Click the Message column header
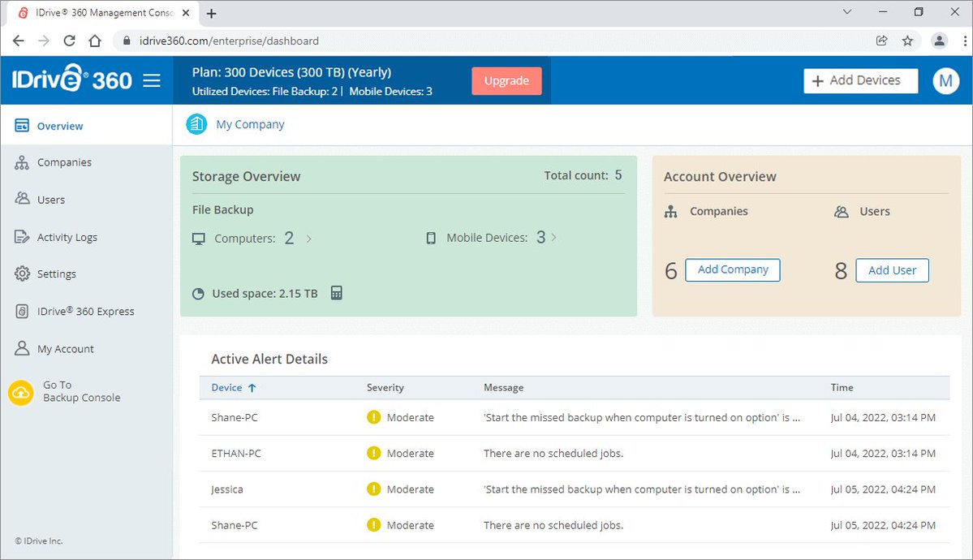Screen dimensions: 973x560 click(x=503, y=387)
